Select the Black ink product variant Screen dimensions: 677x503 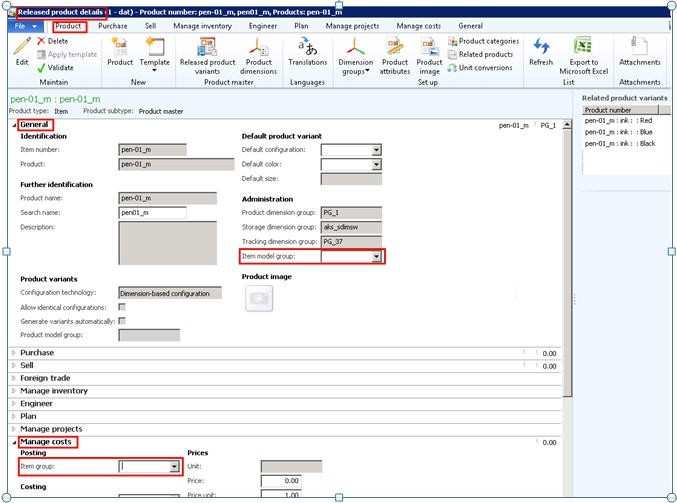[x=620, y=143]
